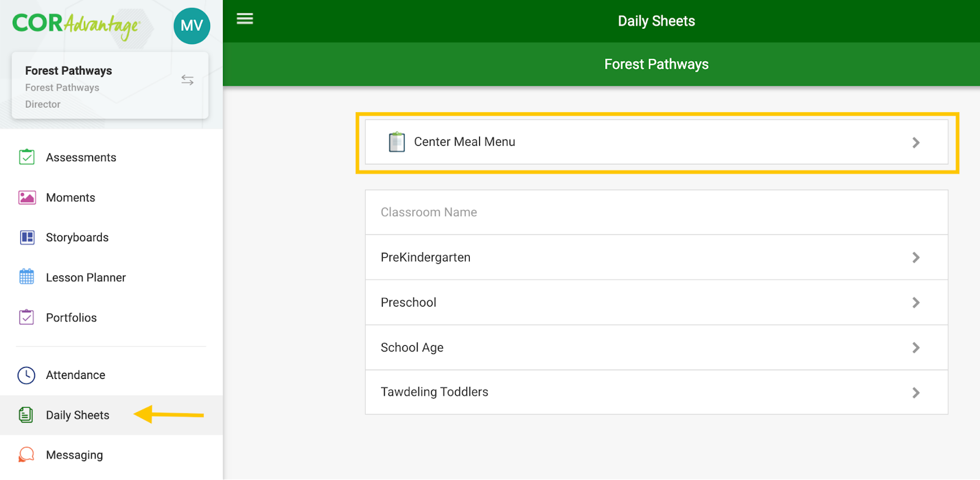Click the Portfolios clipboard icon
Screen dimensions: 980x480
point(26,317)
